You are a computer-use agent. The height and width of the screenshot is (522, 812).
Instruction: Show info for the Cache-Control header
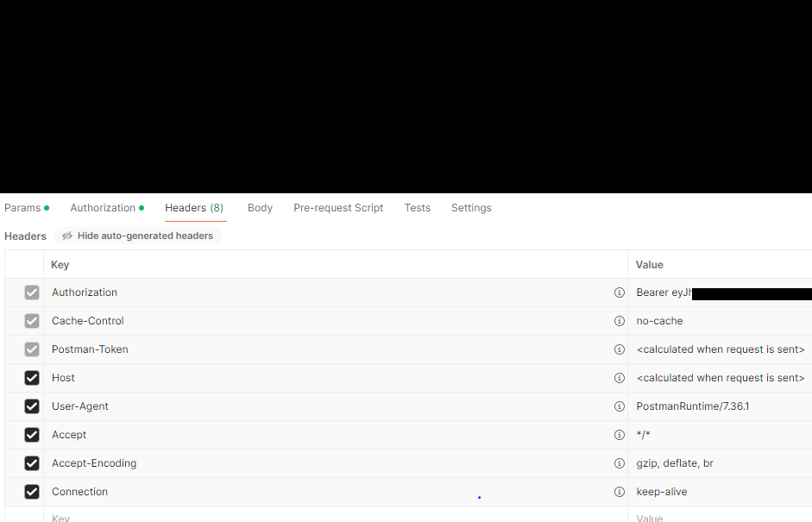click(619, 321)
